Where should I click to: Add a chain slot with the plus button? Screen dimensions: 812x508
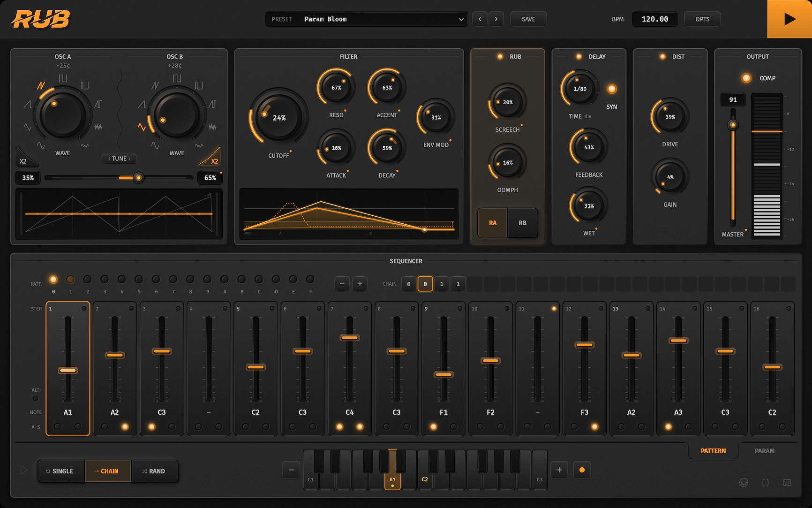pyautogui.click(x=360, y=284)
